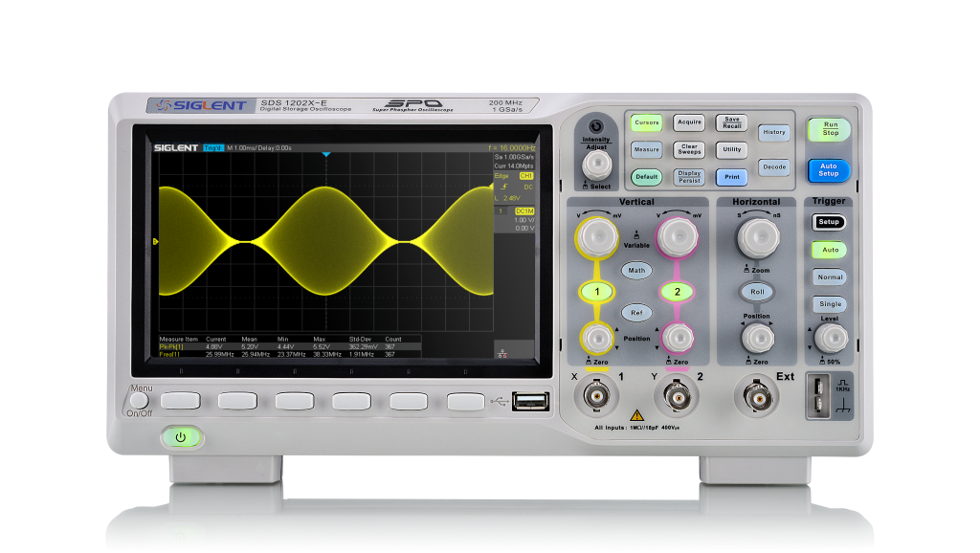Click the network status icon on screen
The height and width of the screenshot is (553, 980).
pos(502,353)
